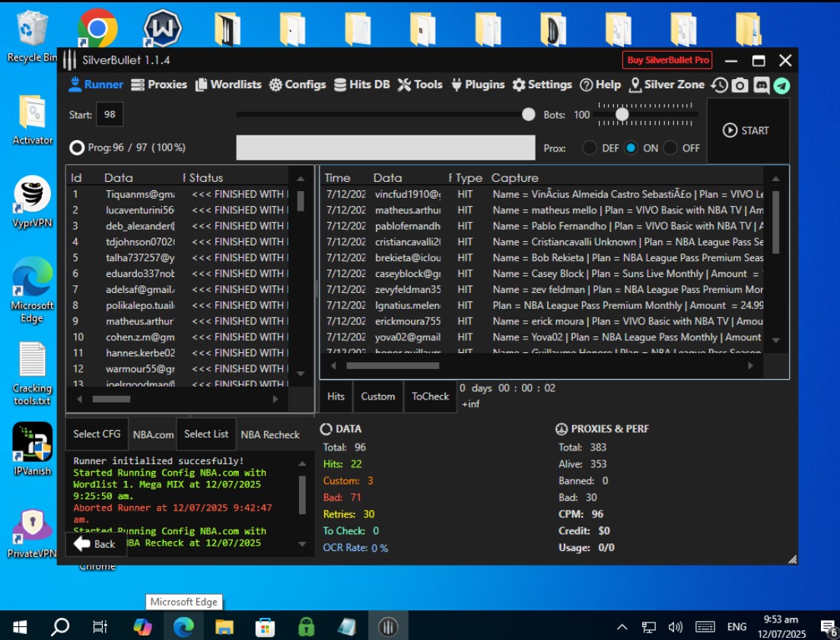Click the Back button
The image size is (840, 640).
pyautogui.click(x=95, y=544)
